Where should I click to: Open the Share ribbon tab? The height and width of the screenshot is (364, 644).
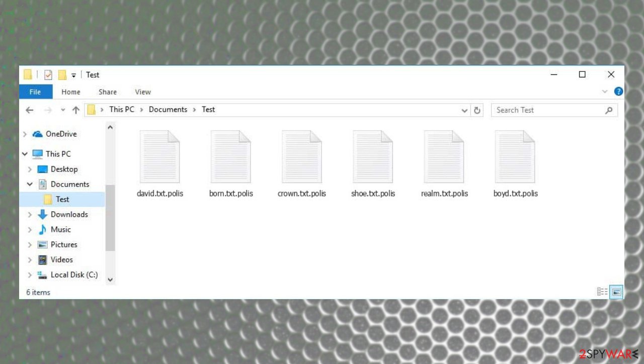click(108, 92)
